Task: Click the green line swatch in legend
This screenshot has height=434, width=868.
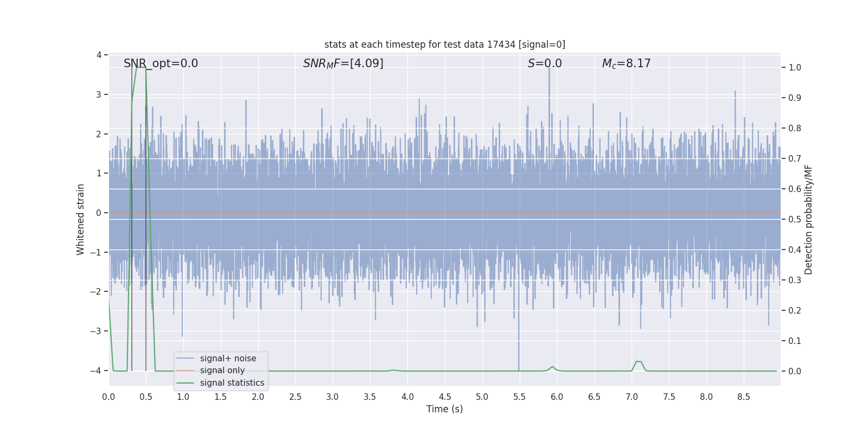Action: 186,383
